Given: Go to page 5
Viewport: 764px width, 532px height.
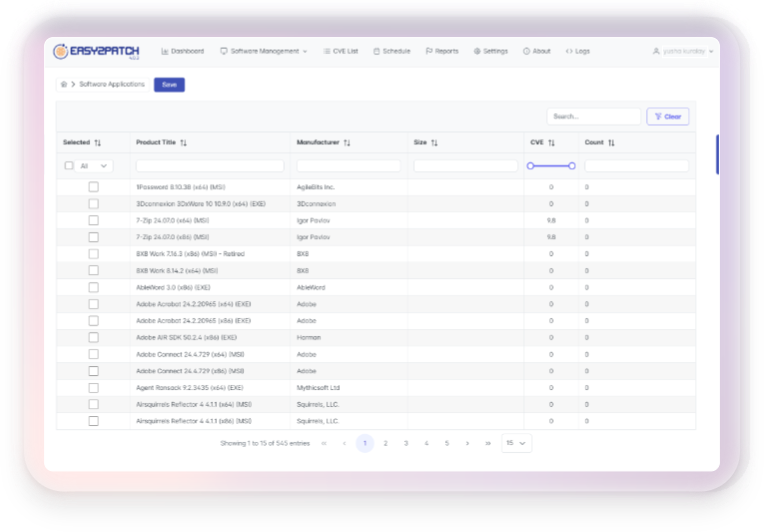Looking at the screenshot, I should [x=447, y=443].
